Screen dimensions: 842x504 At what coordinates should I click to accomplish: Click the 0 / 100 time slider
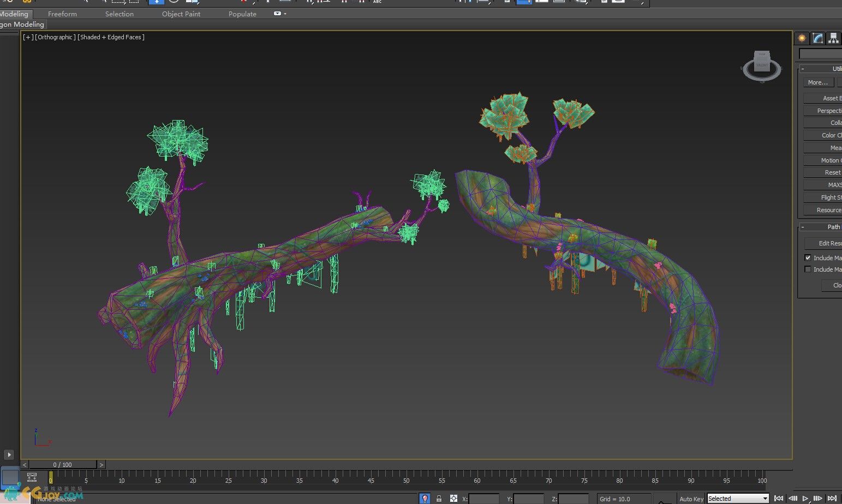[63, 465]
